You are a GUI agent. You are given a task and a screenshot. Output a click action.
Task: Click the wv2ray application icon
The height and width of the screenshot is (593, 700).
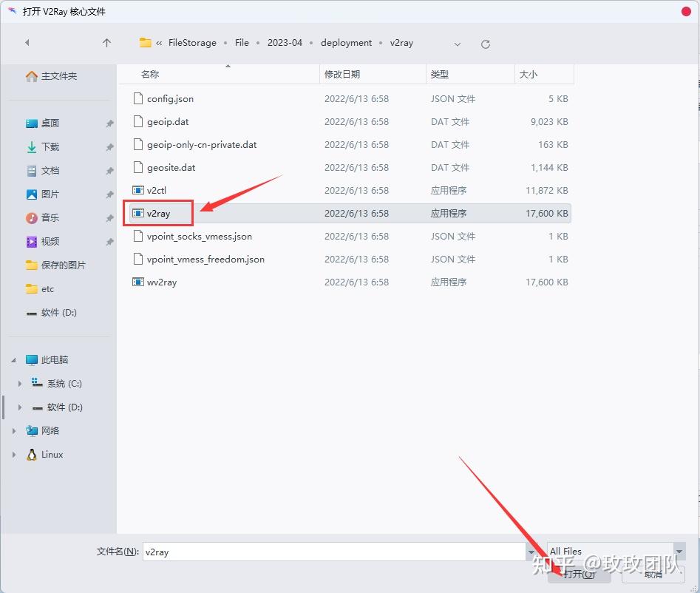(x=138, y=282)
